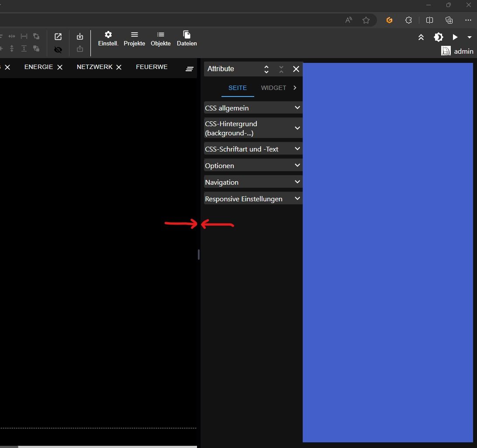477x448 pixels.
Task: Click the open-in-new-window icon
Action: [x=58, y=37]
